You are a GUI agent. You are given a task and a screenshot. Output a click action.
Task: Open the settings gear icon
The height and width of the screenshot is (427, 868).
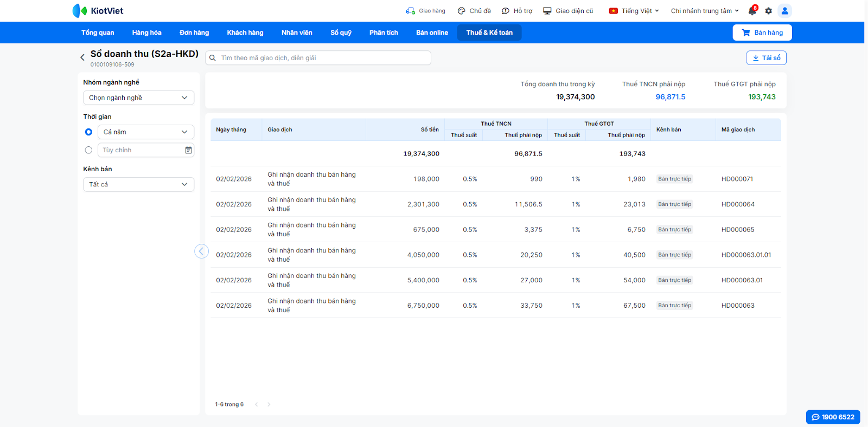point(768,11)
